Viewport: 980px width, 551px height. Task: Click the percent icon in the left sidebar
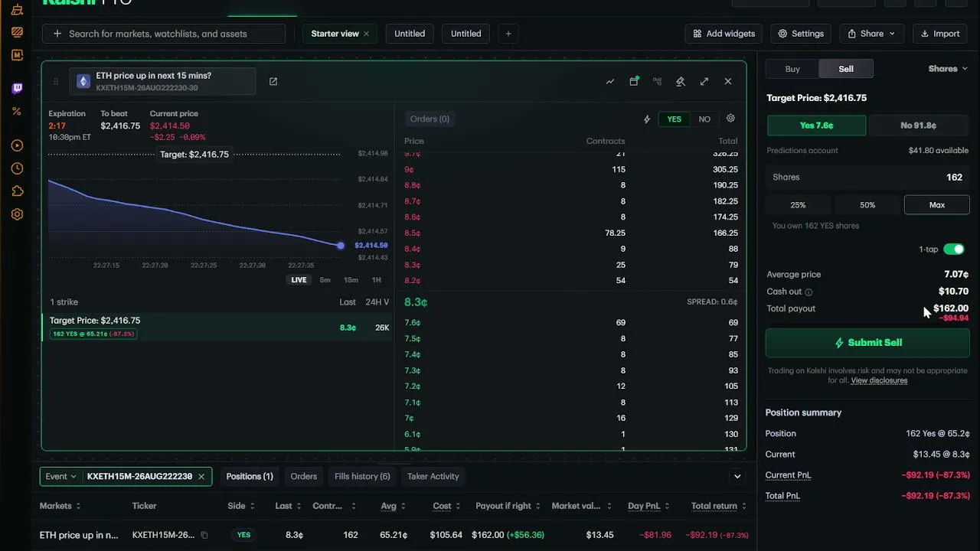click(x=17, y=111)
